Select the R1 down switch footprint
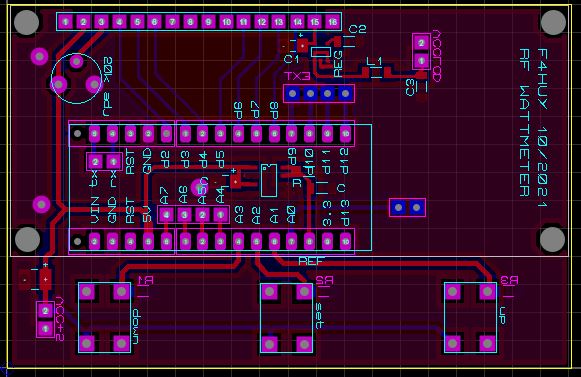Image resolution: width=581 pixels, height=377 pixels. click(104, 318)
